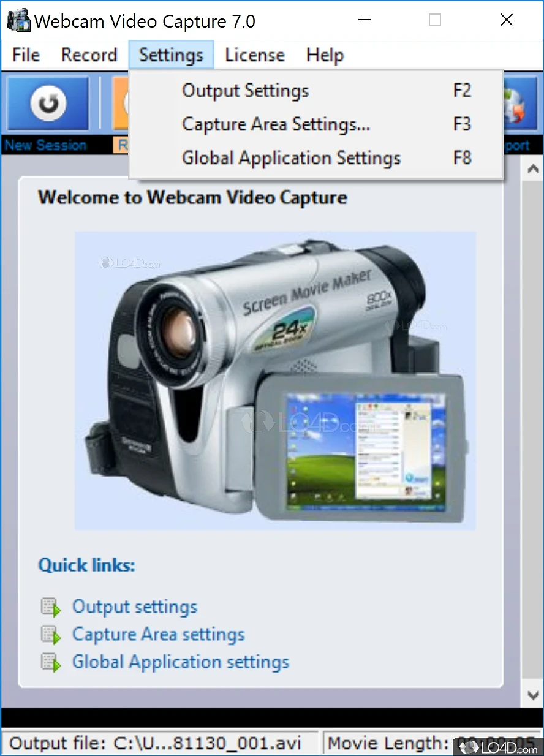The height and width of the screenshot is (756, 544).
Task: Click the Output settings quick link icon
Action: pos(51,606)
